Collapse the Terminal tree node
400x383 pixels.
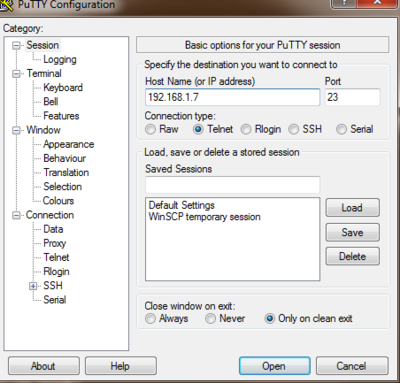16,74
